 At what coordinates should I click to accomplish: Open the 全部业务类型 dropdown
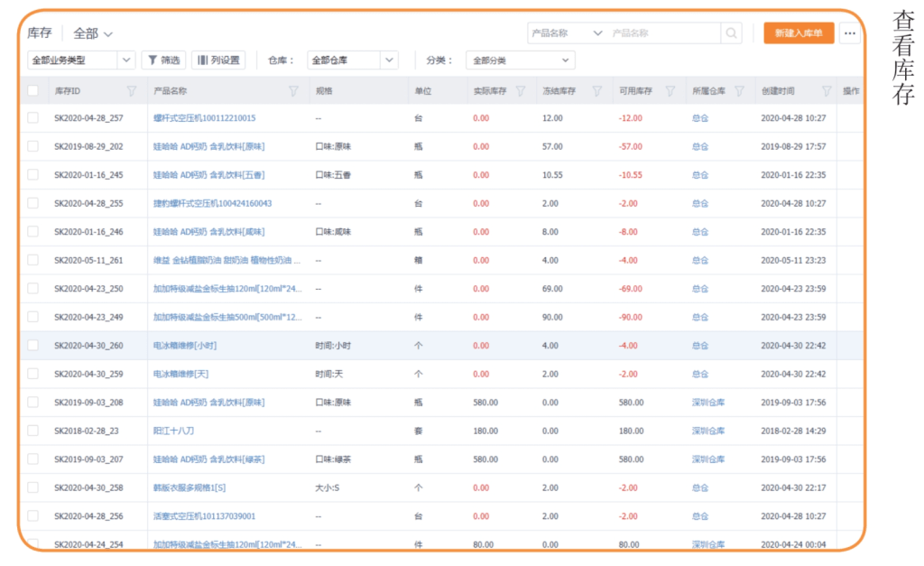(x=81, y=60)
